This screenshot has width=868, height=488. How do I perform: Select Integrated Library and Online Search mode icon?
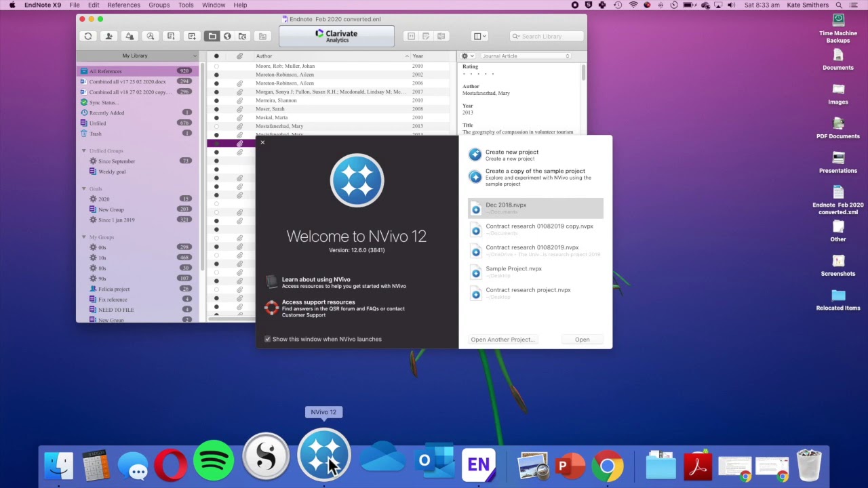click(x=242, y=36)
